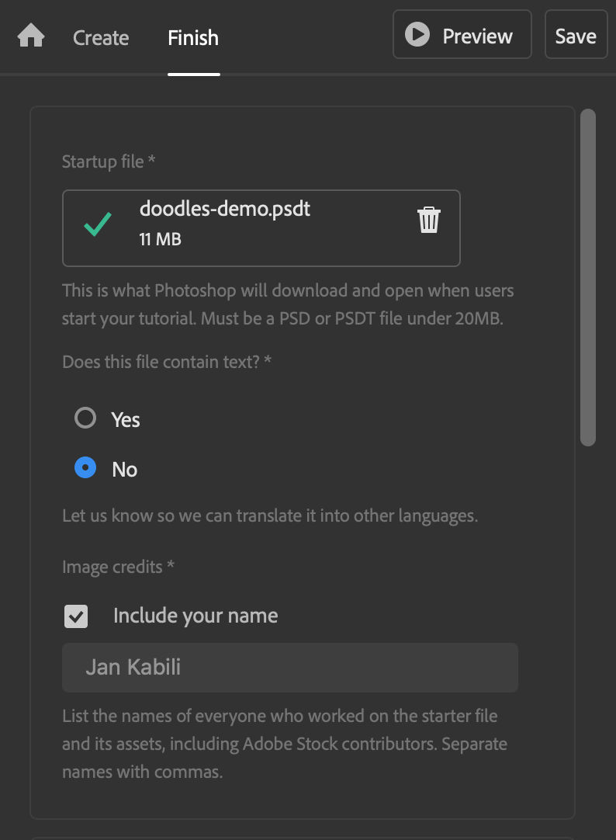Toggle the Include your name checkbox
This screenshot has height=840, width=616.
click(76, 616)
